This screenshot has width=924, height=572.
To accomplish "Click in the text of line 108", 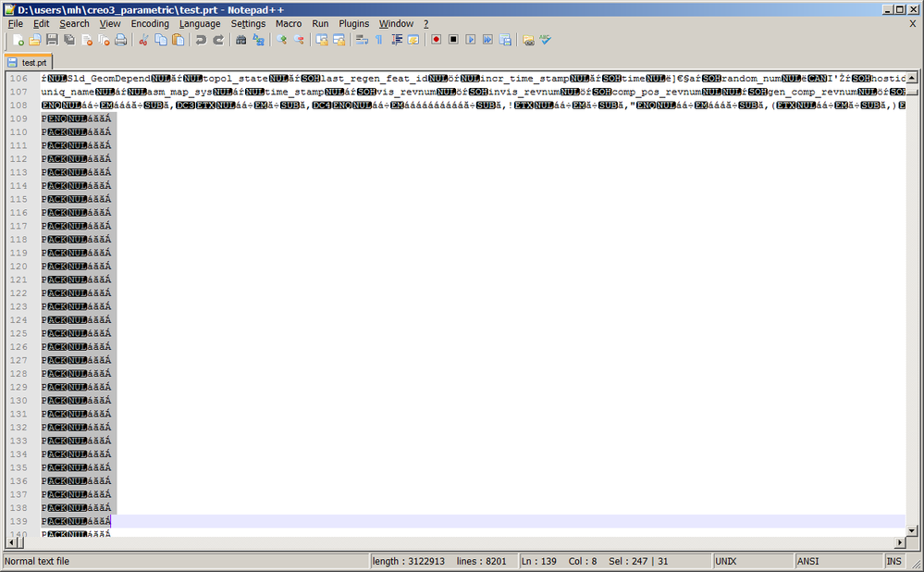I will click(474, 105).
